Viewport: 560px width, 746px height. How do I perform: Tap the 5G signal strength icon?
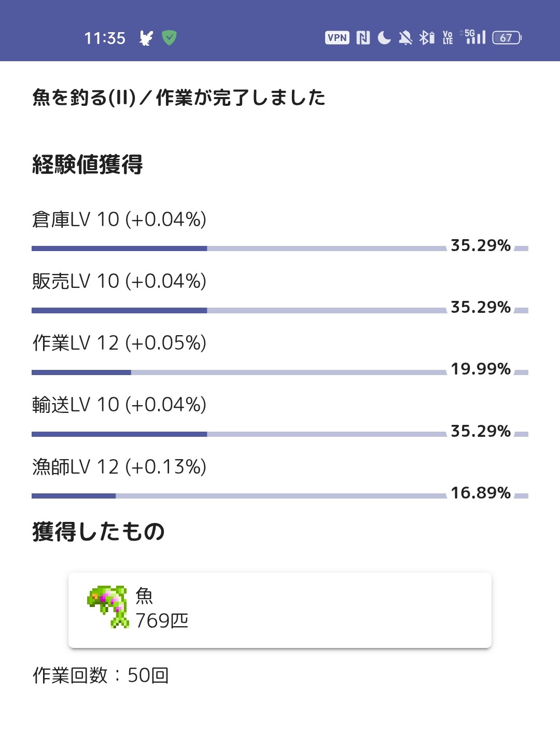[x=473, y=36]
